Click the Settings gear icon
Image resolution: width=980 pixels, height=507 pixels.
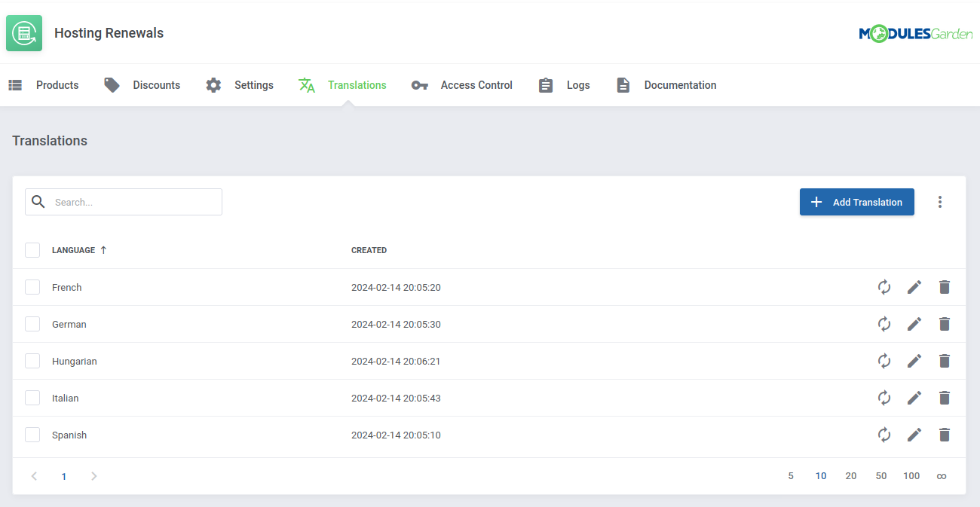(213, 85)
